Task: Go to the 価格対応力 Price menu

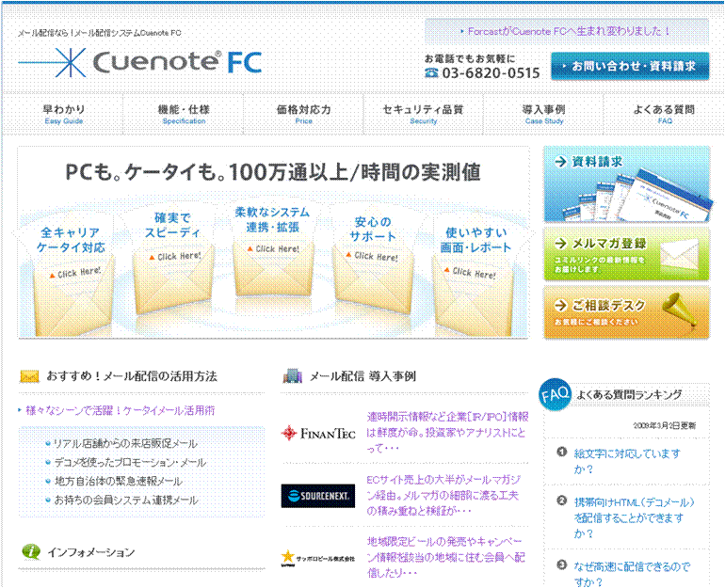Action: click(x=304, y=114)
